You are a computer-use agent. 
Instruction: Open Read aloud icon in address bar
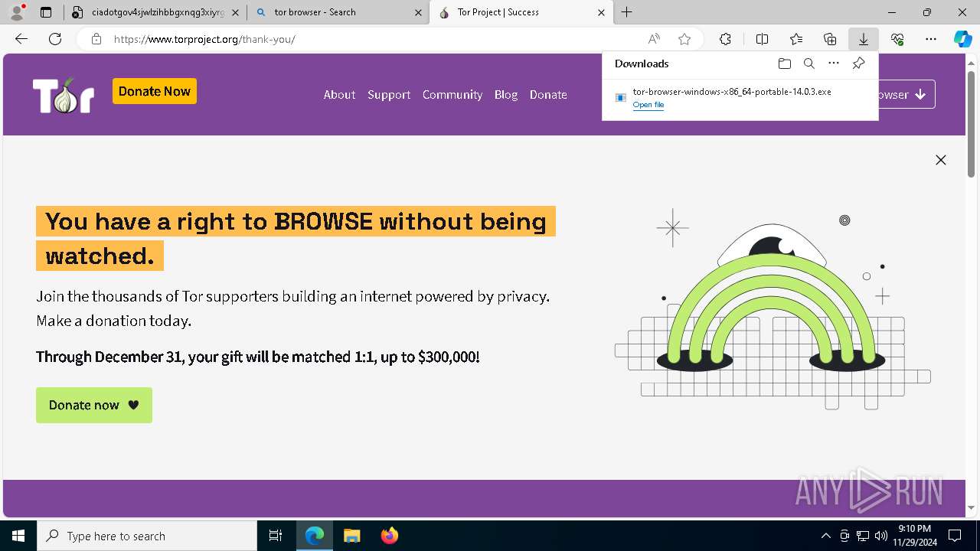pos(654,39)
